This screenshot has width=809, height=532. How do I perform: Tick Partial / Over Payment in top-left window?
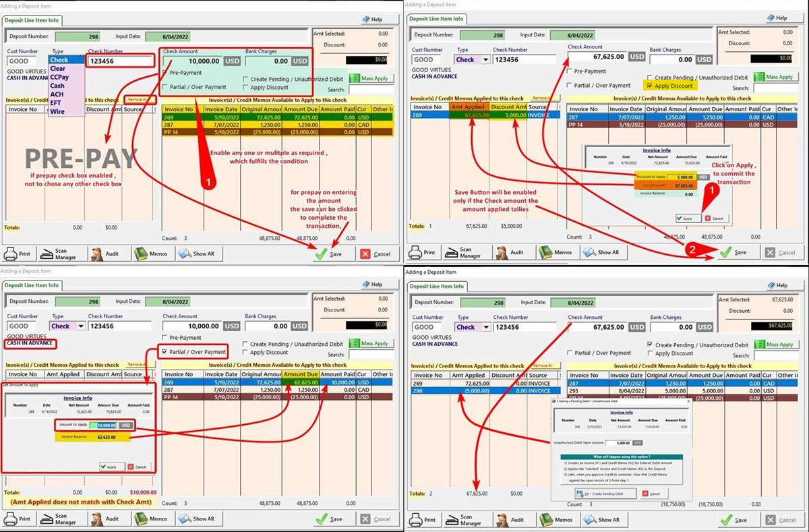pyautogui.click(x=166, y=87)
